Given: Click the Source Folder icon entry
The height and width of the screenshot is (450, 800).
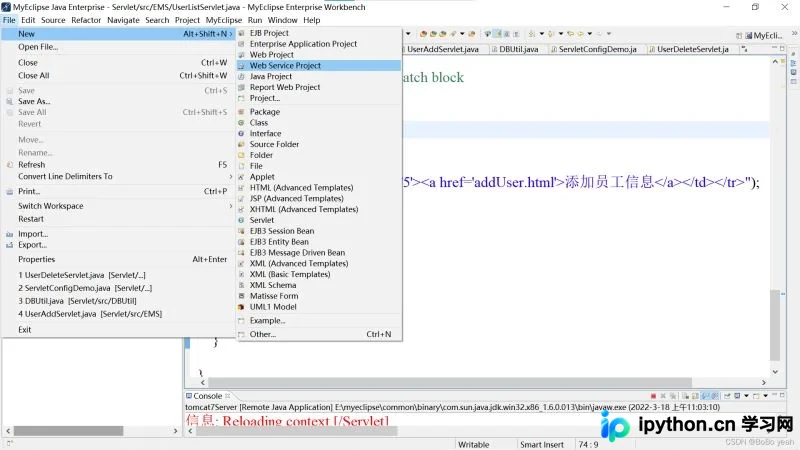Looking at the screenshot, I should (241, 144).
